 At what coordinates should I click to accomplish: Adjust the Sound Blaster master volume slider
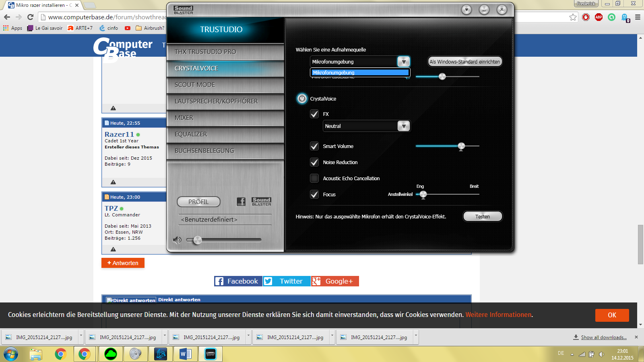pos(197,240)
